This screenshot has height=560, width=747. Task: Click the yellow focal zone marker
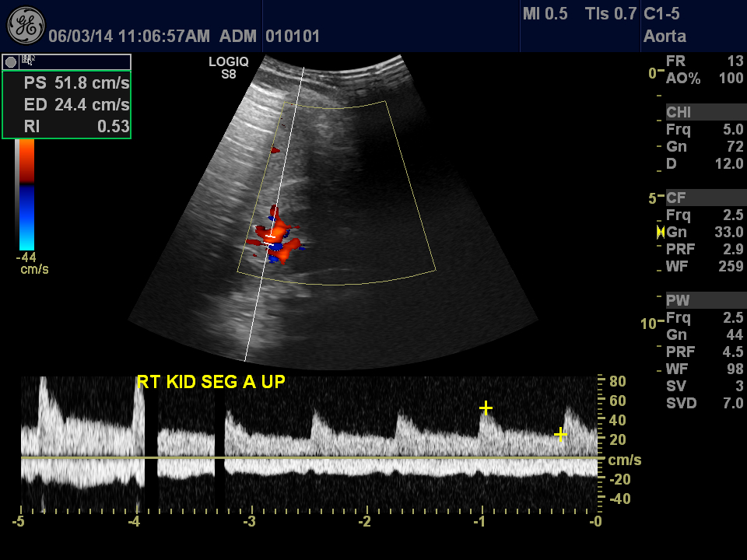tap(660, 232)
